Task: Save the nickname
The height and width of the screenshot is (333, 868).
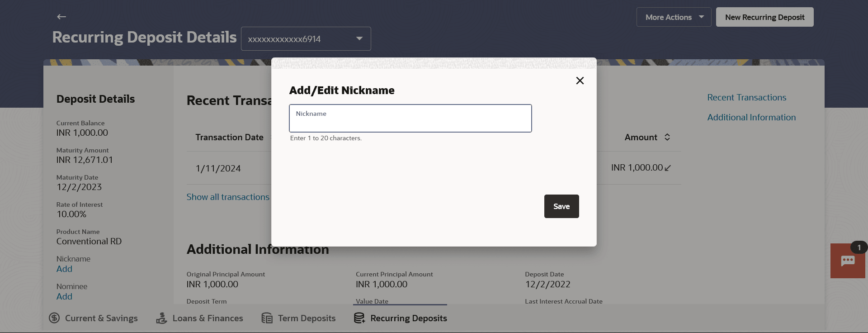Action: click(561, 206)
